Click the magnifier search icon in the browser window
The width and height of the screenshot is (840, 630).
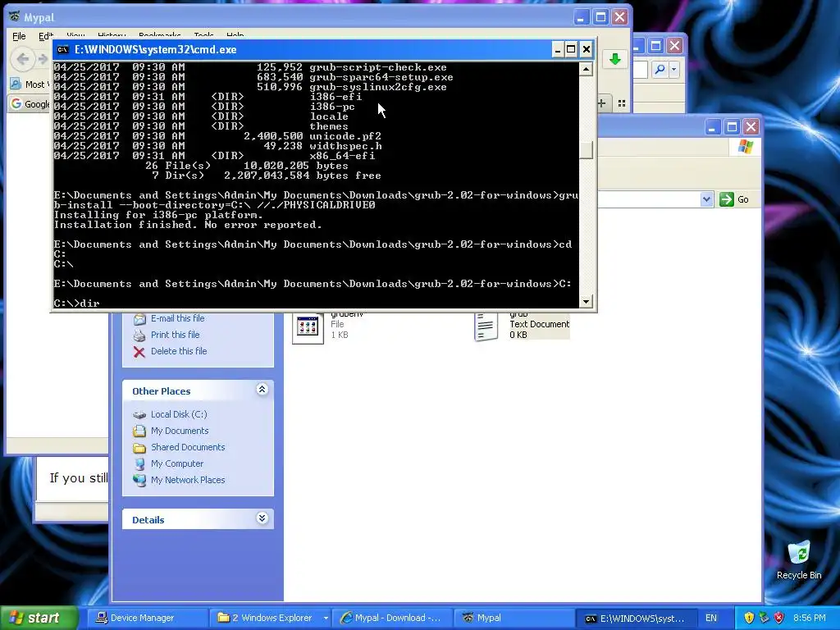click(660, 69)
